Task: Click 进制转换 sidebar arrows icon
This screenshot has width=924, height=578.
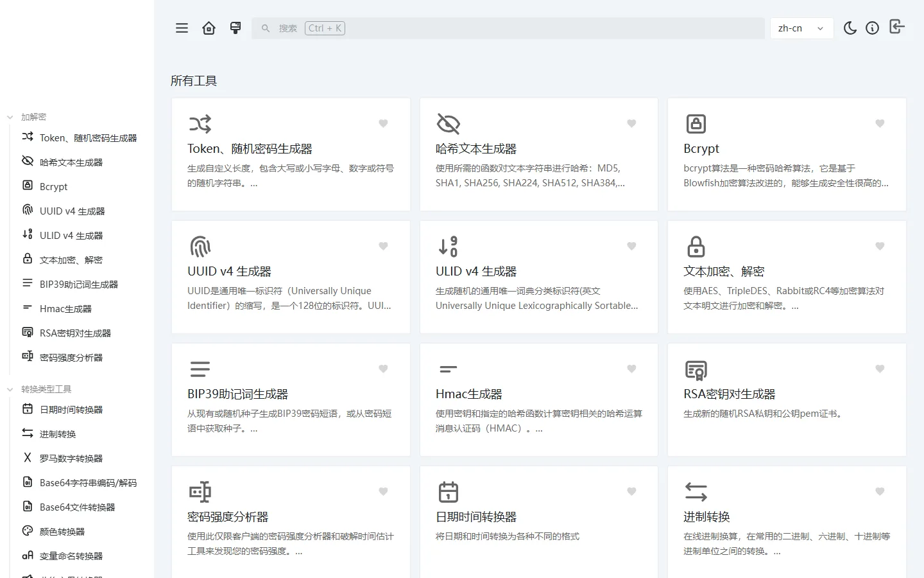Action: coord(28,433)
